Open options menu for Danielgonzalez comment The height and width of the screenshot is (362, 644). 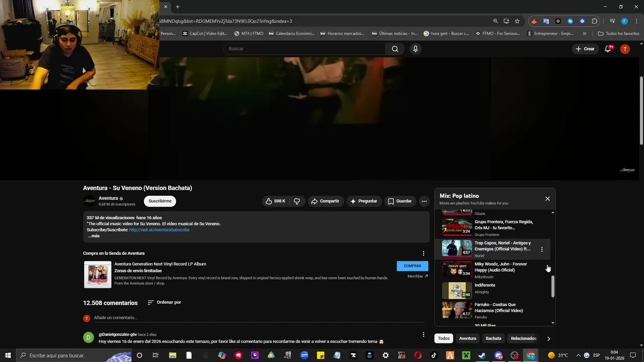pyautogui.click(x=423, y=334)
